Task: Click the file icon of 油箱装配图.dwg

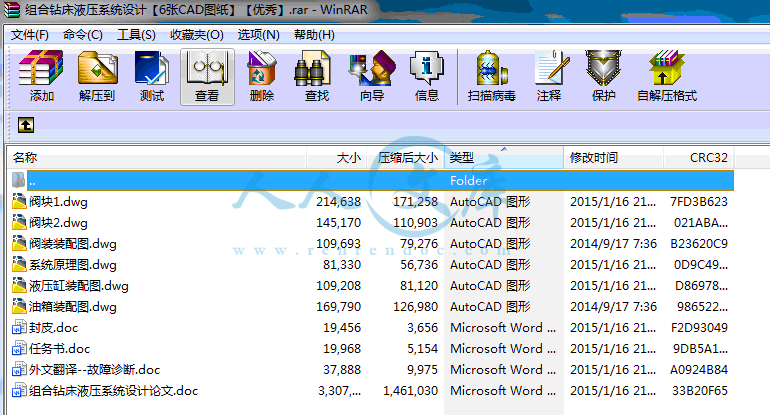Action: coord(19,307)
